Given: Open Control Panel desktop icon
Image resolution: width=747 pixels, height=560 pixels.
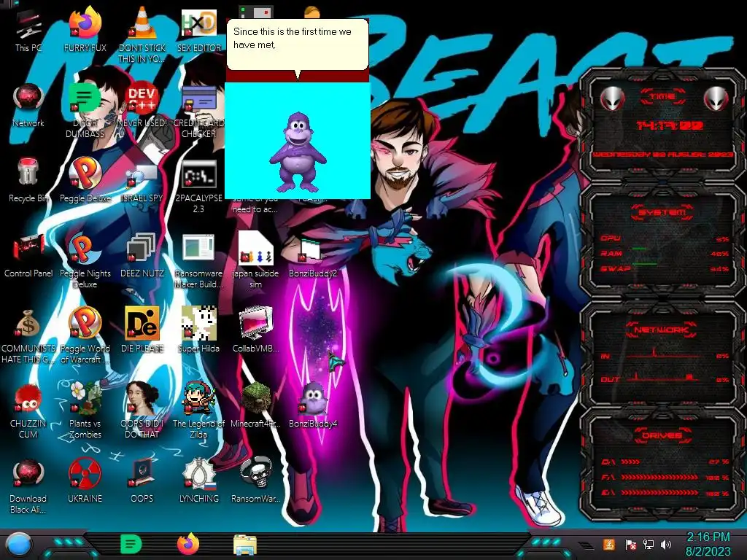Looking at the screenshot, I should 28,254.
